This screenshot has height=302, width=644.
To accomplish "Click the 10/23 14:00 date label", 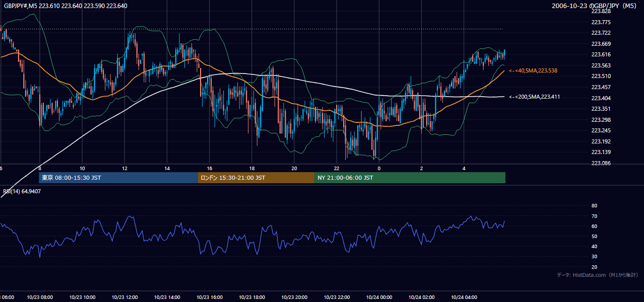I will click(167, 297).
